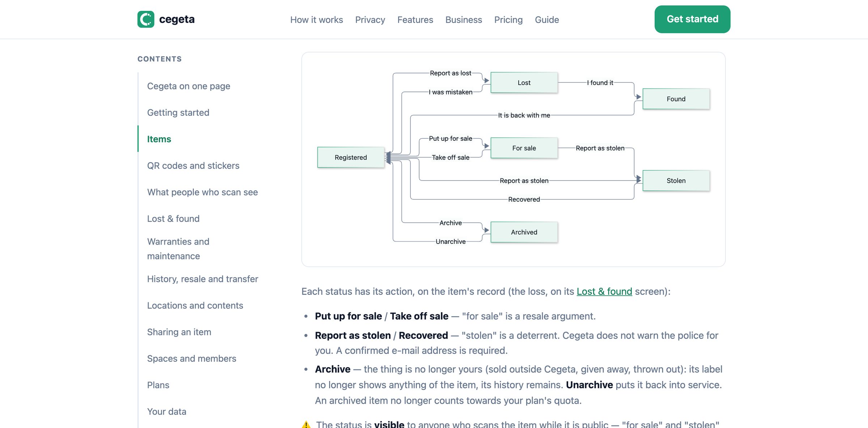Viewport: 868px width, 428px height.
Task: Click the Get started button
Action: (692, 19)
